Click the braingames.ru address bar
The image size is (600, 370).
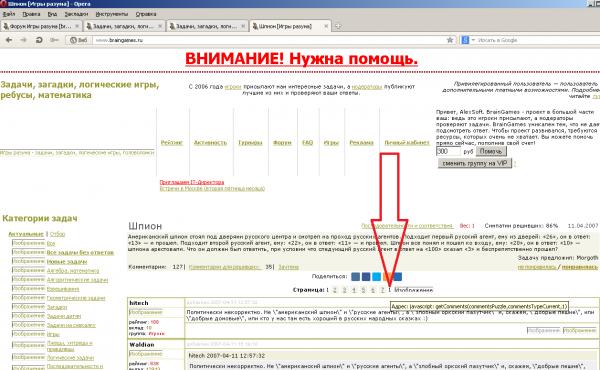click(x=268, y=40)
